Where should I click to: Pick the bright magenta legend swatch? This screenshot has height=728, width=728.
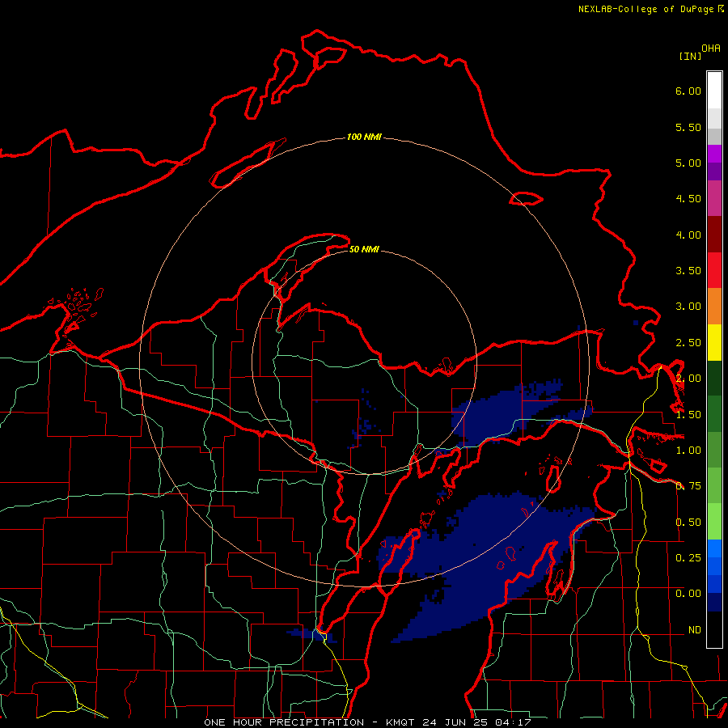point(714,154)
